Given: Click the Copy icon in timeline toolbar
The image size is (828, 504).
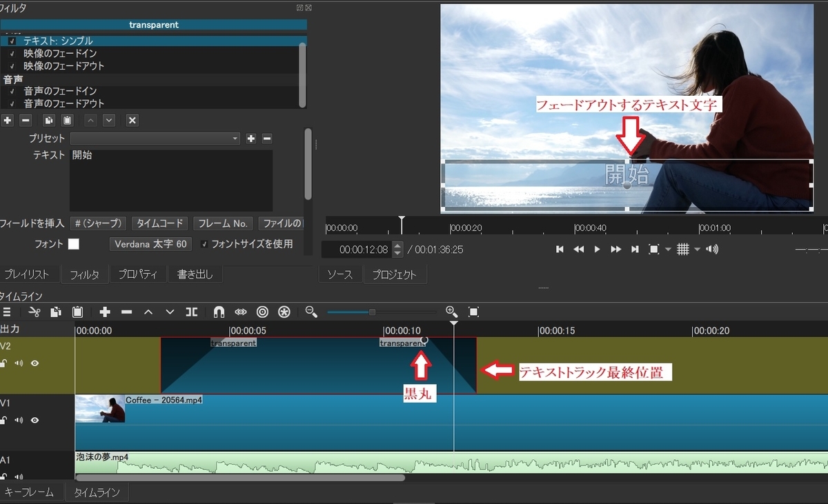Looking at the screenshot, I should point(56,312).
